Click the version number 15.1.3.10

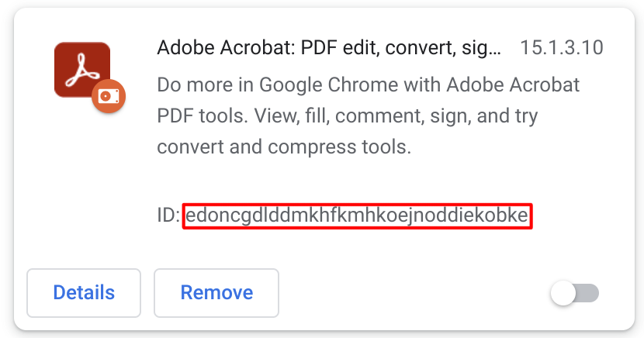(562, 48)
